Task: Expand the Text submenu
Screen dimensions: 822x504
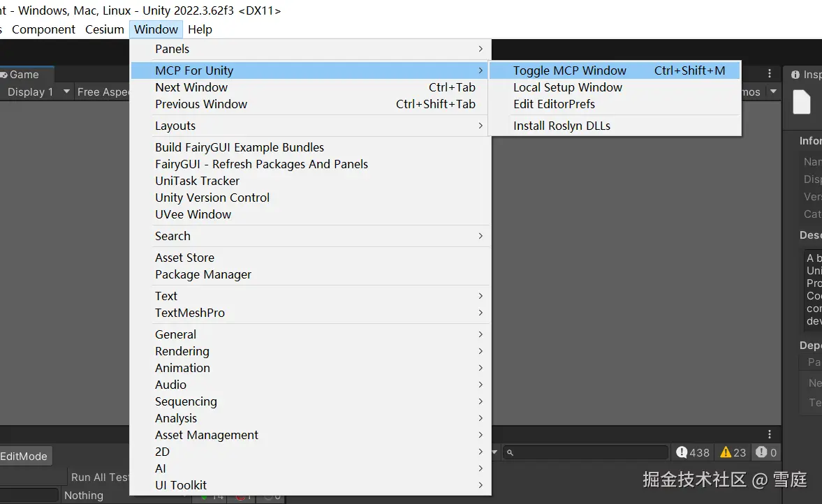Action: (310, 296)
